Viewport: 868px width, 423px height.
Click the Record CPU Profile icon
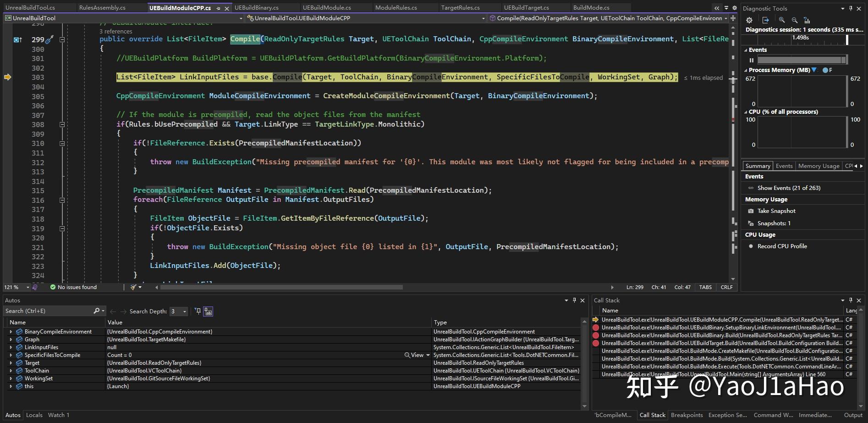coord(751,246)
